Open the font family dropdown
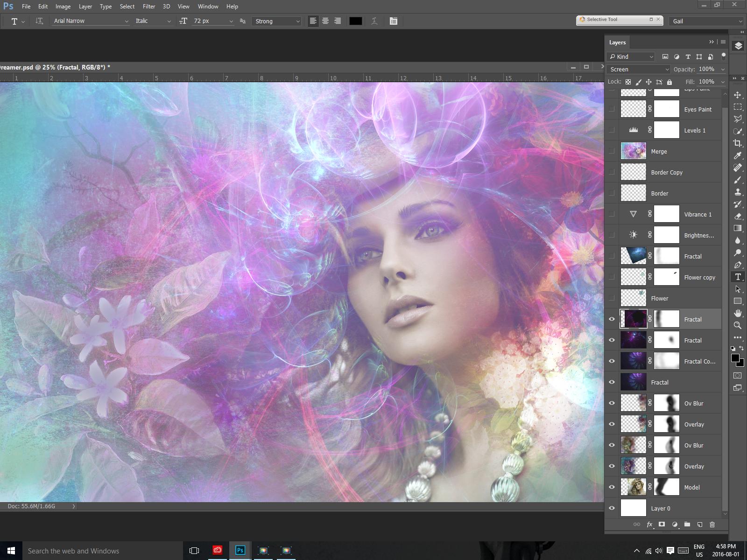The height and width of the screenshot is (560, 747). pyautogui.click(x=90, y=21)
